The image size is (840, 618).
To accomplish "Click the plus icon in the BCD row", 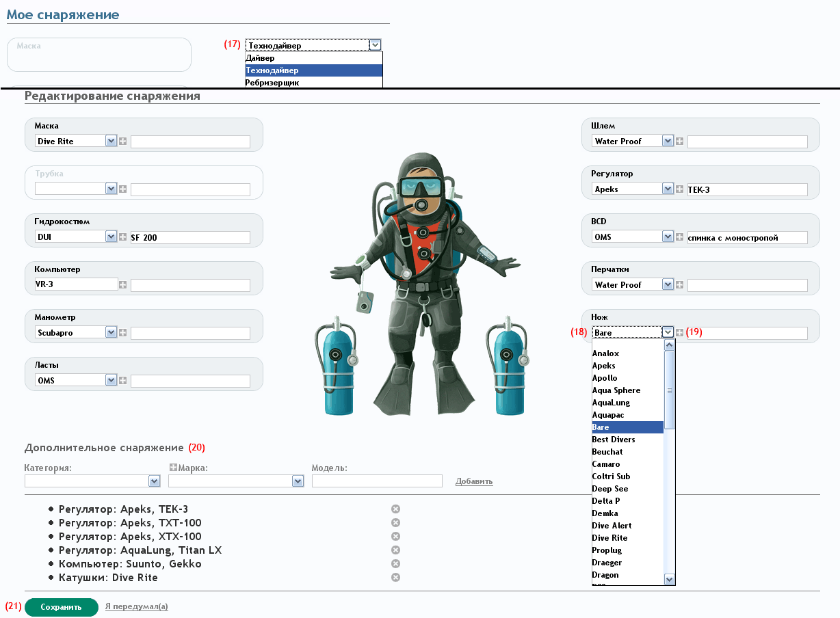I will coord(680,237).
